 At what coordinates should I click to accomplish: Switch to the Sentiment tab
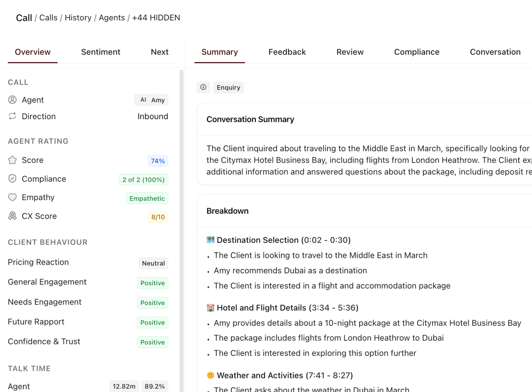[100, 52]
